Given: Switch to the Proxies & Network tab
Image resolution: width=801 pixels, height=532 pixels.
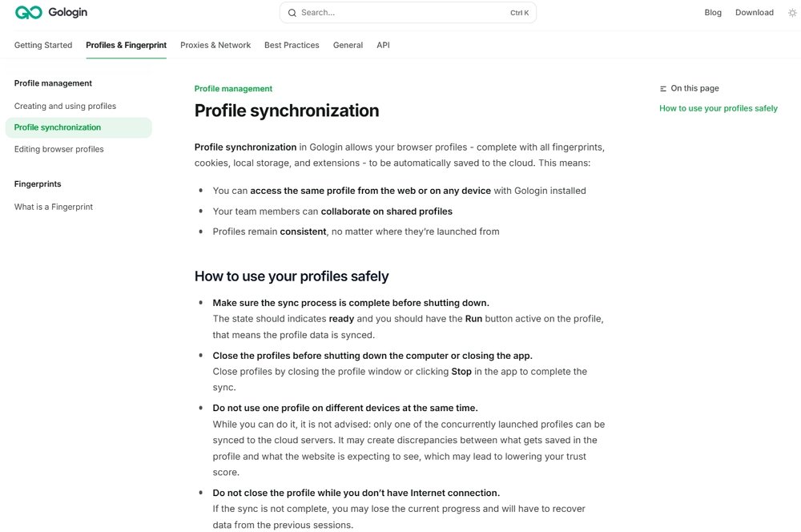Looking at the screenshot, I should [x=215, y=45].
